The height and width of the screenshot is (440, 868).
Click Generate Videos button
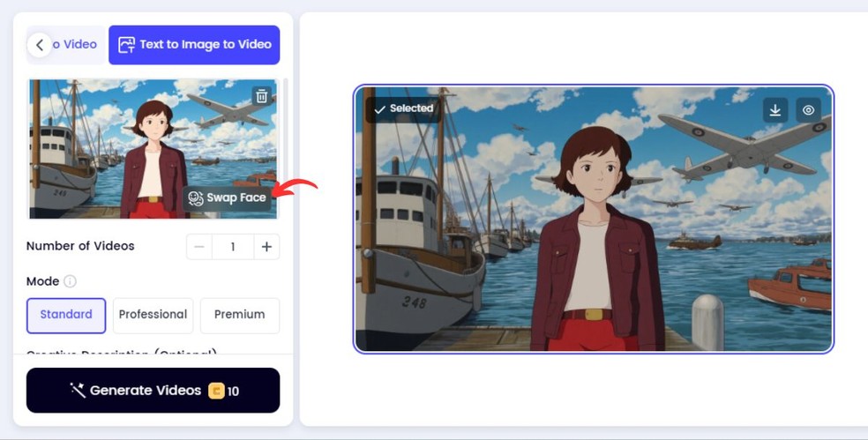click(153, 391)
